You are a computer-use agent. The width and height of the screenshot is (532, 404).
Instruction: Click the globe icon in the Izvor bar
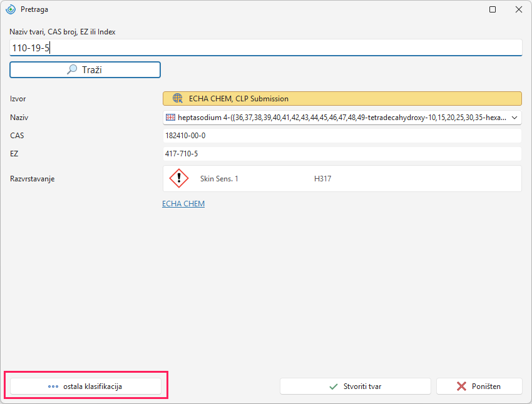pyautogui.click(x=178, y=98)
